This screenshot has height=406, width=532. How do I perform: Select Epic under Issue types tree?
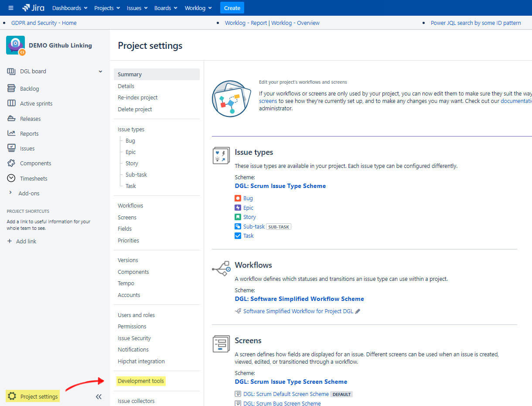click(x=131, y=152)
